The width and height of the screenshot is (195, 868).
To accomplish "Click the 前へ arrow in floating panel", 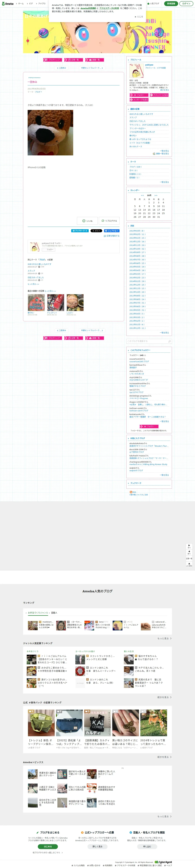I will 189,552.
